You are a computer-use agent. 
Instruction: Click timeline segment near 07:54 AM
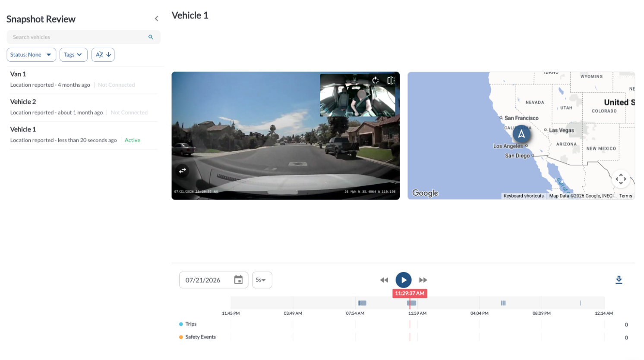[x=362, y=303]
